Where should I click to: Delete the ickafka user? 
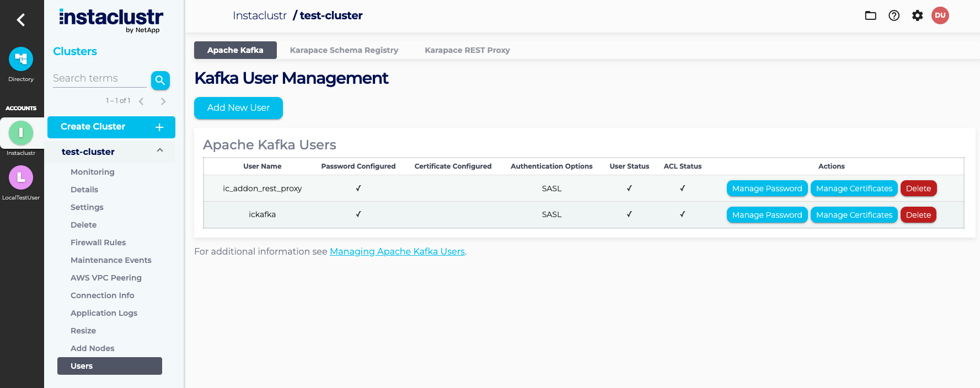coord(918,215)
